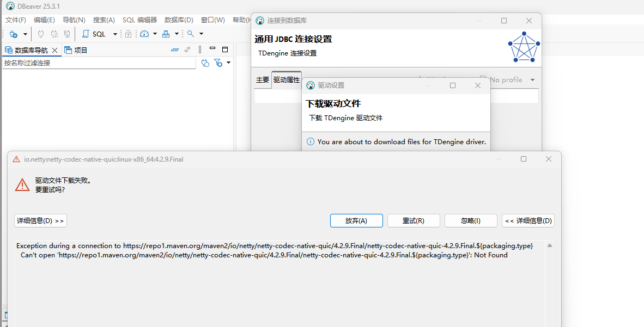This screenshot has width=644, height=327.
Task: Maximize the database navigator panel
Action: coord(225,50)
